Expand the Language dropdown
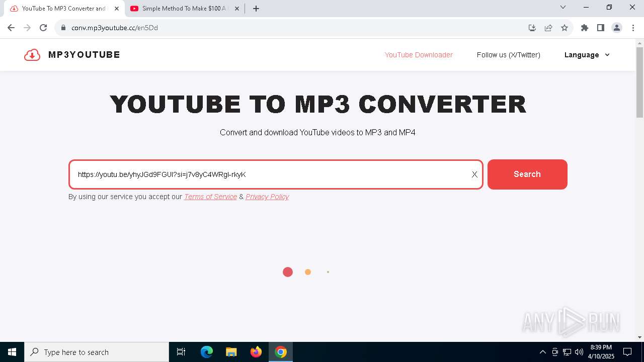The width and height of the screenshot is (644, 362). (587, 55)
